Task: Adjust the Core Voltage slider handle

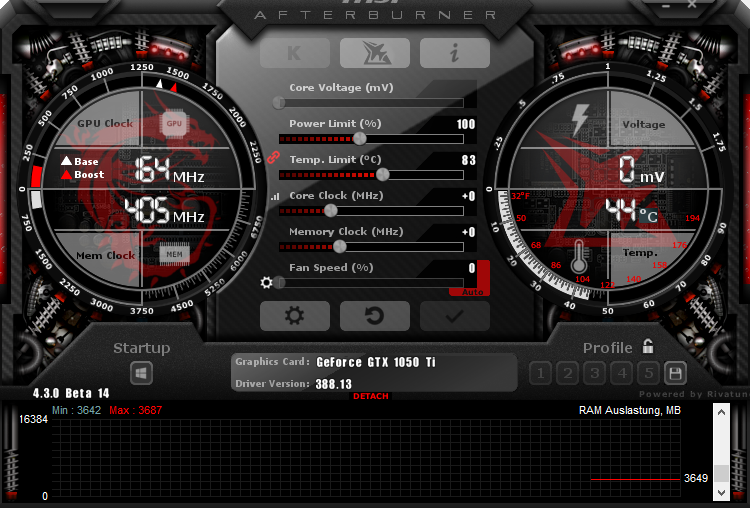Action: click(279, 102)
